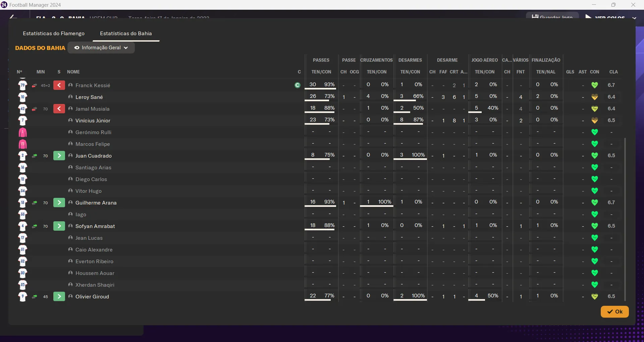This screenshot has width=644, height=342.
Task: Sort by the Nº column header
Action: (x=19, y=72)
